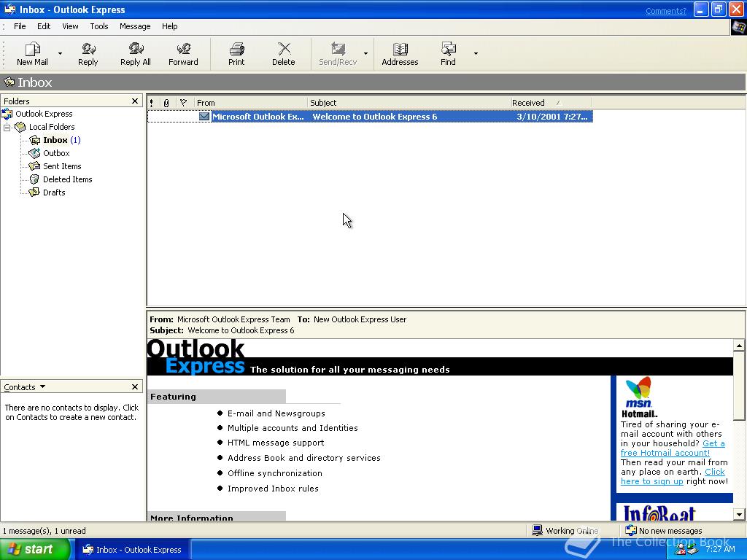This screenshot has height=560, width=747.
Task: Close the Folders pane
Action: [135, 101]
